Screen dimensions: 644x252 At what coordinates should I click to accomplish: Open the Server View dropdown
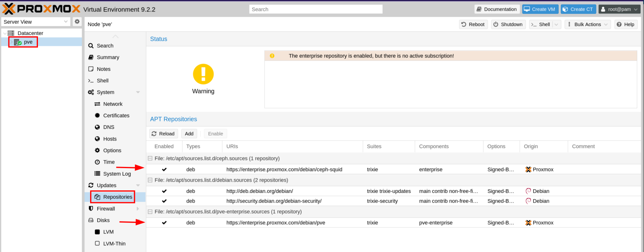point(66,22)
